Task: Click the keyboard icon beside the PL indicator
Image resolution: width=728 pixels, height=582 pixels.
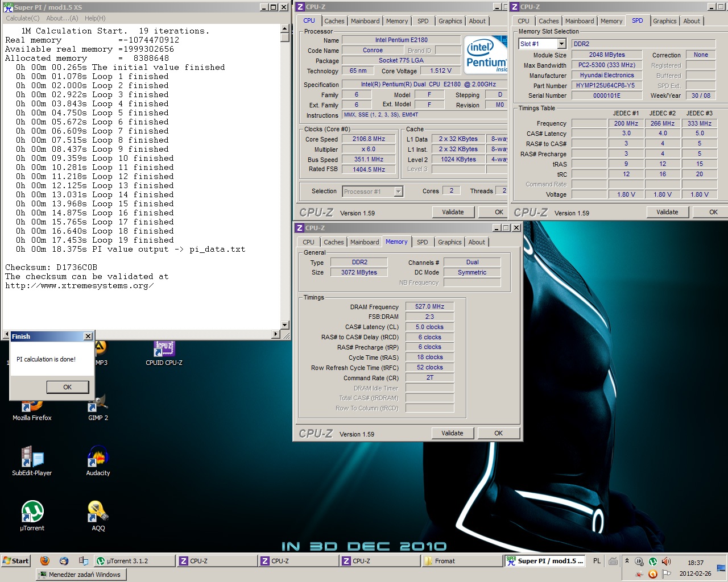Action: click(613, 561)
